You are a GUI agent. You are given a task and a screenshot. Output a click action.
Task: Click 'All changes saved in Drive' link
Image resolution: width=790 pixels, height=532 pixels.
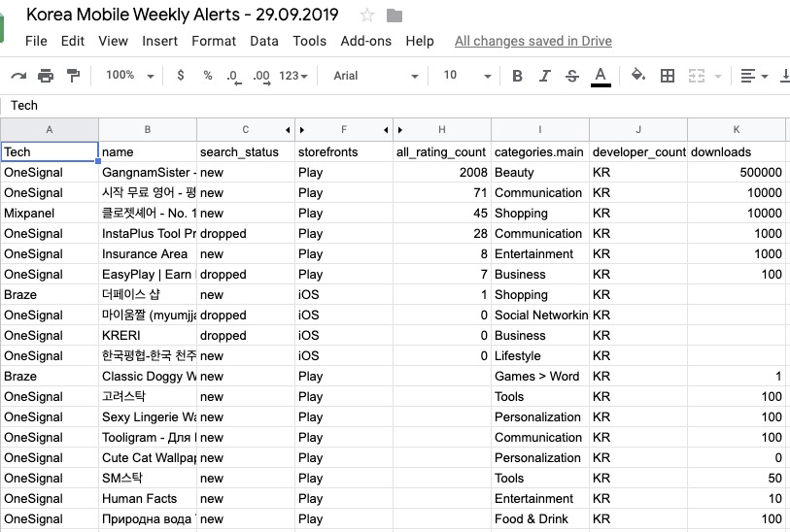coord(532,41)
